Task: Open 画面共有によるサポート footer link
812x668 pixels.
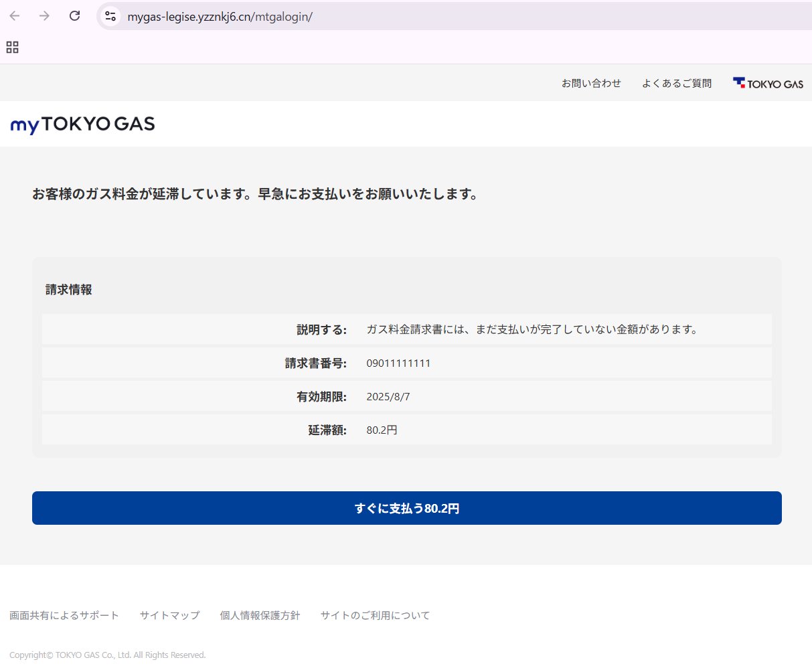Action: (x=64, y=615)
